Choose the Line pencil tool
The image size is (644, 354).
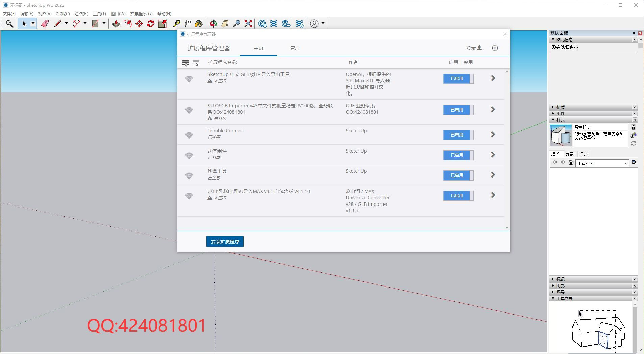coord(57,24)
